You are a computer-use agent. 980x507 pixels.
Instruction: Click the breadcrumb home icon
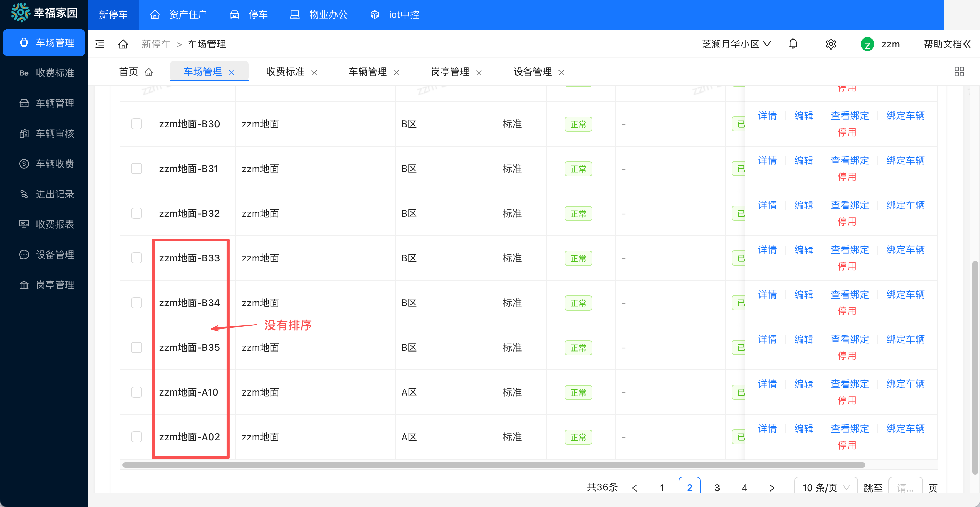click(123, 44)
